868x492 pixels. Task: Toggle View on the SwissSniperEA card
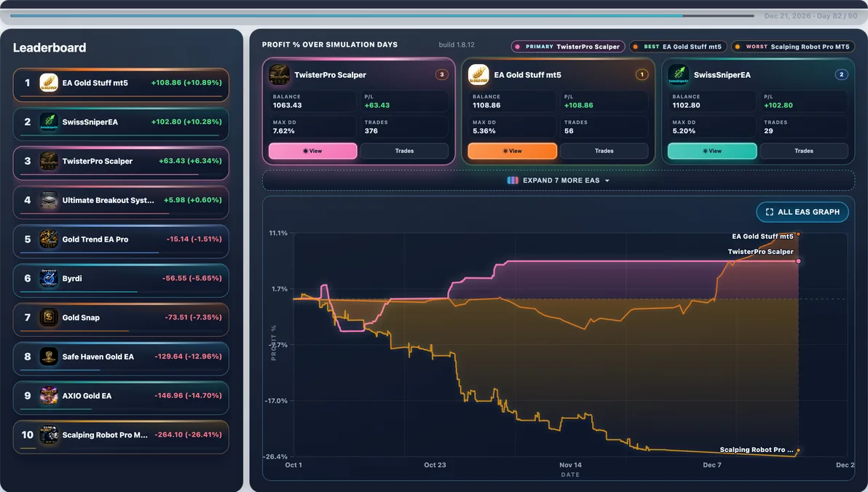click(712, 151)
